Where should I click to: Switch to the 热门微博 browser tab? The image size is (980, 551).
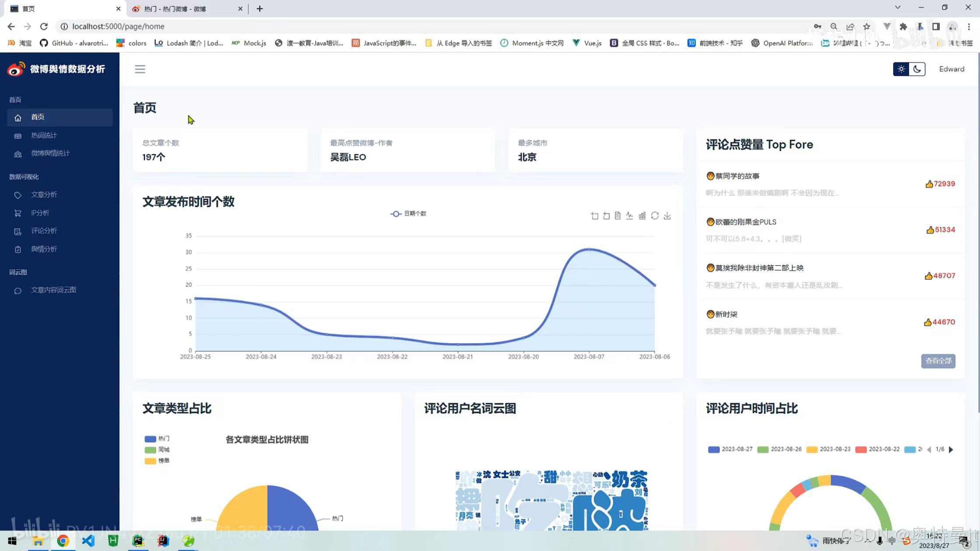click(175, 9)
